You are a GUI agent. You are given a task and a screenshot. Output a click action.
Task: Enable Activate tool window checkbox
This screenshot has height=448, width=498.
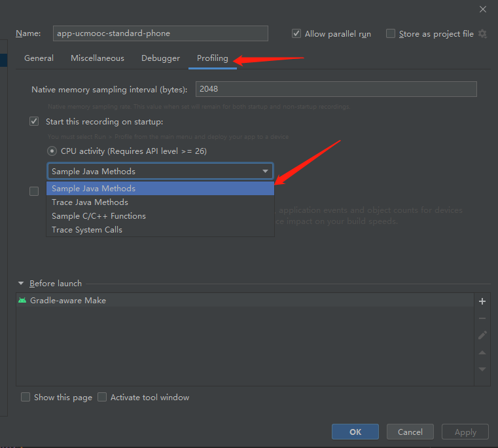pos(102,397)
